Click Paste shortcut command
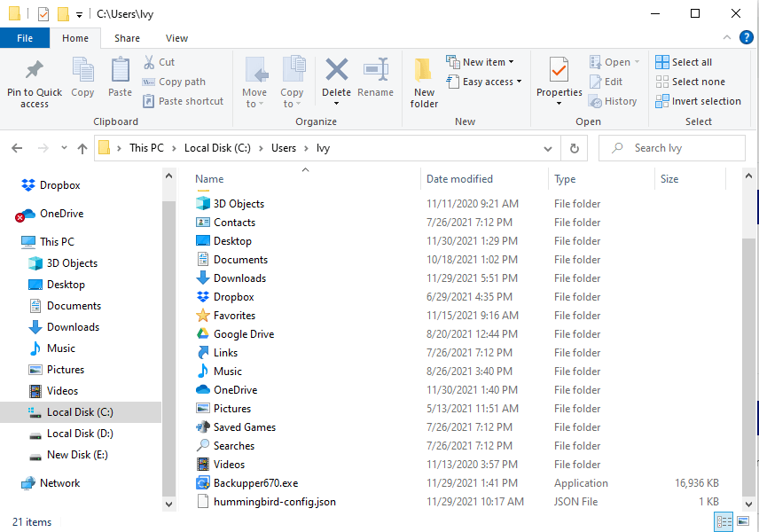 (183, 101)
